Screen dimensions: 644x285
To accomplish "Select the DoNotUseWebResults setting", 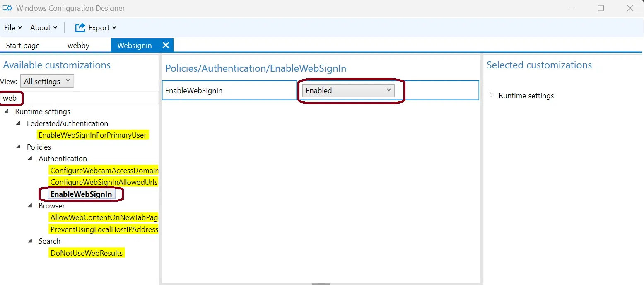I will pyautogui.click(x=87, y=253).
